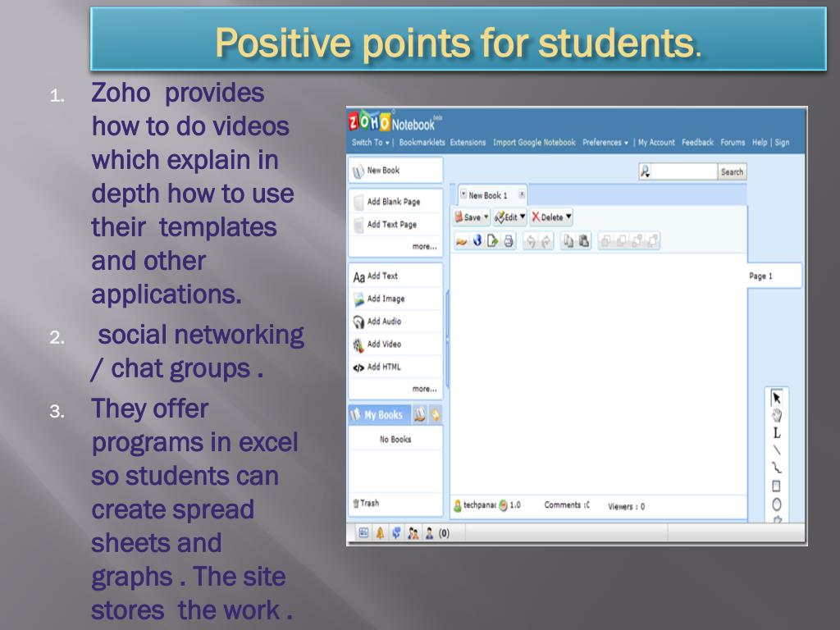Click the printer icon in toolbar
This screenshot has height=630, width=840.
[x=509, y=241]
